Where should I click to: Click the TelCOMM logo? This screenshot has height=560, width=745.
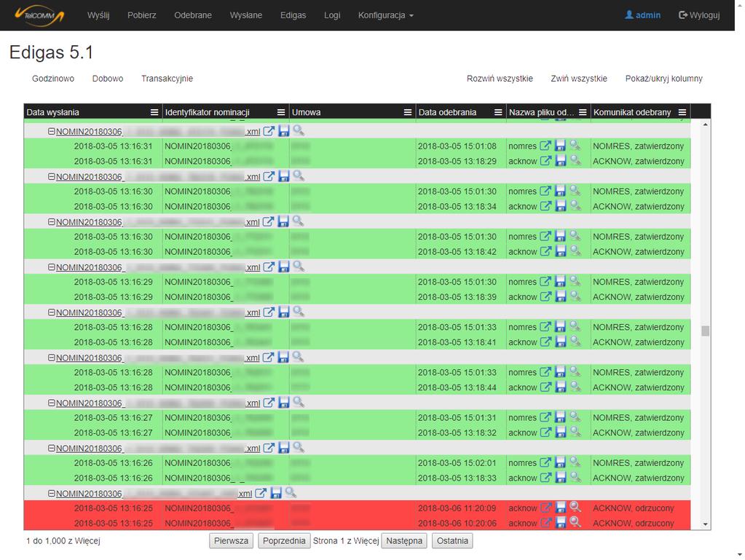pyautogui.click(x=40, y=15)
